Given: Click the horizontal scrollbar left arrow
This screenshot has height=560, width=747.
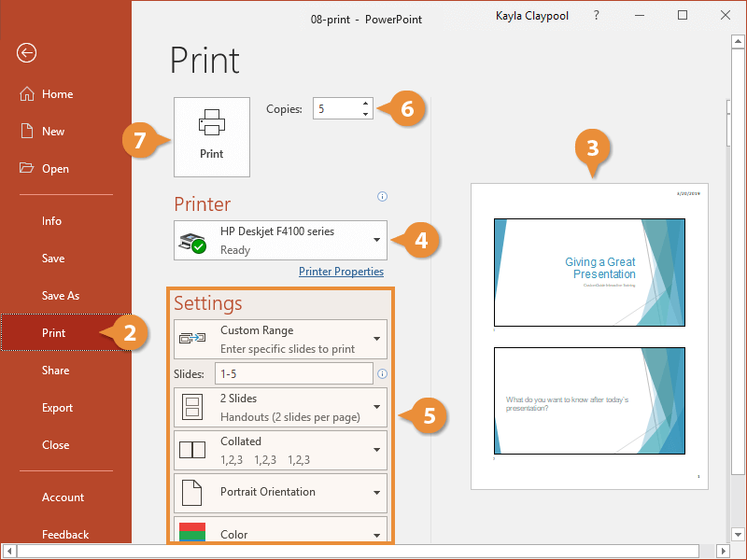Looking at the screenshot, I should point(8,552).
